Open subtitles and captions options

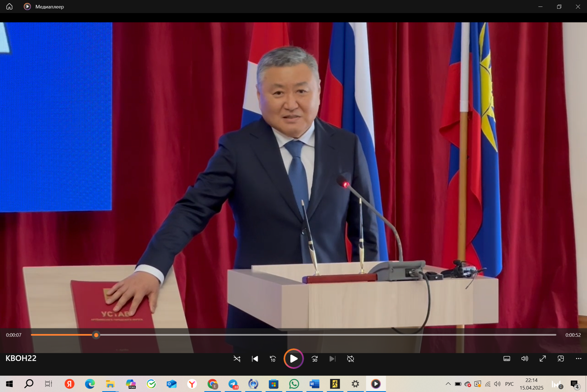click(x=507, y=359)
